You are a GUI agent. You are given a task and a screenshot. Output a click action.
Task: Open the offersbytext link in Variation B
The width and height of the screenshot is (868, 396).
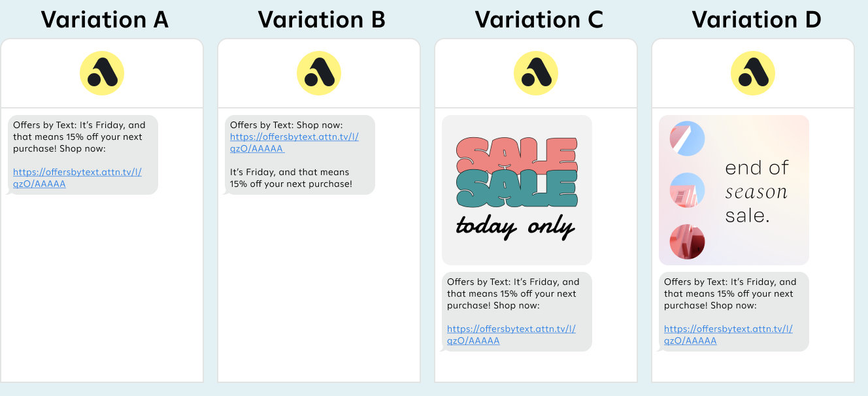[x=294, y=137]
